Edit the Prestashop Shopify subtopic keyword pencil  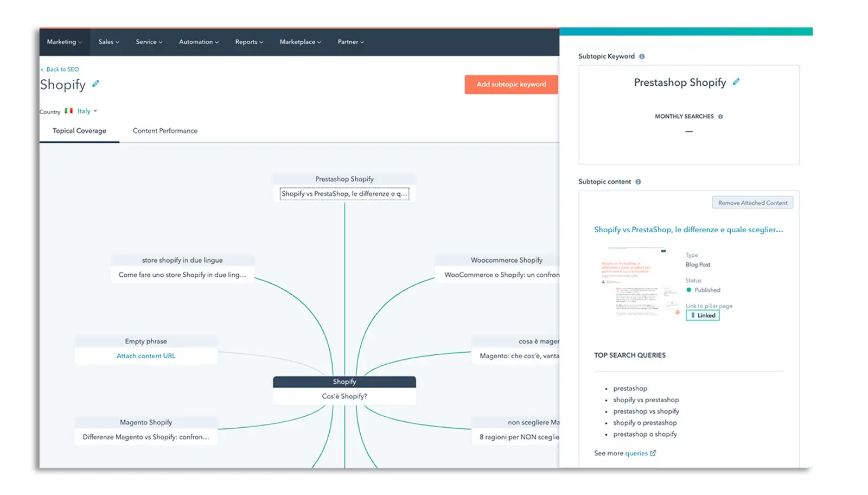[736, 82]
